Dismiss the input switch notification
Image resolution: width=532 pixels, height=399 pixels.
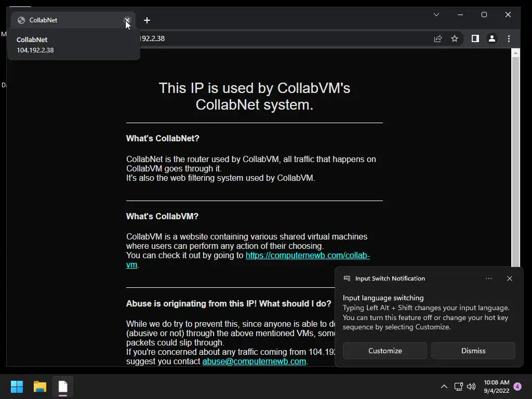[473, 351]
